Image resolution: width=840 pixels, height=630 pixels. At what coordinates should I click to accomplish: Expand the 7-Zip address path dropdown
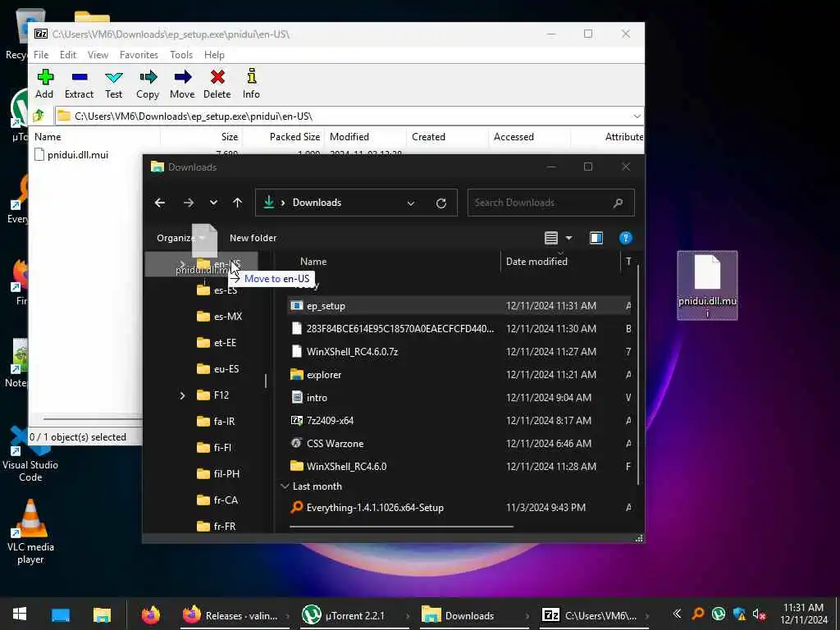tap(637, 116)
